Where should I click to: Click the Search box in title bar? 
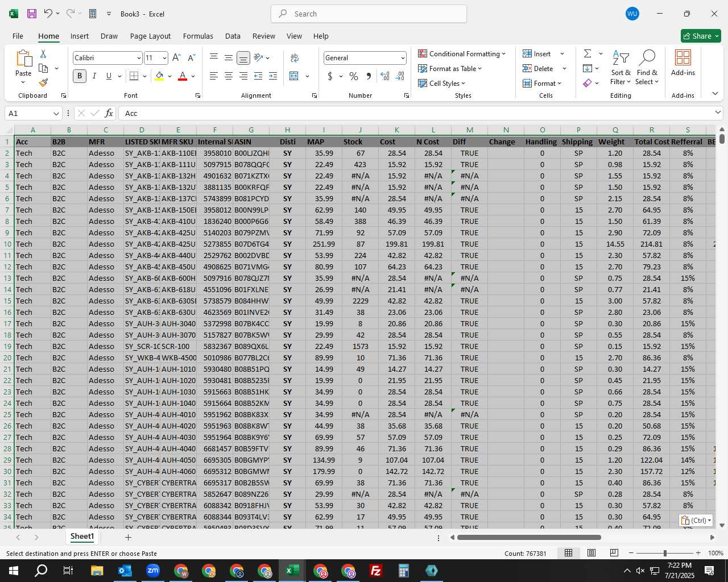coord(369,14)
